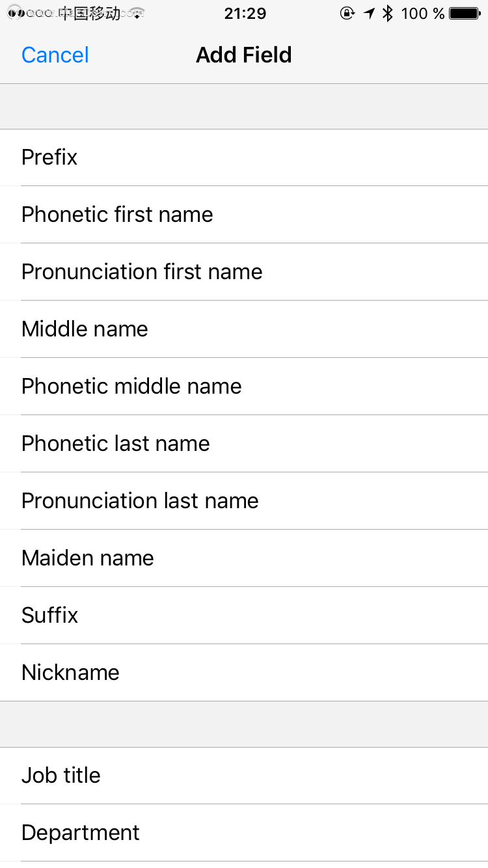The width and height of the screenshot is (488, 868).
Task: Add a Nickname field
Action: [244, 673]
